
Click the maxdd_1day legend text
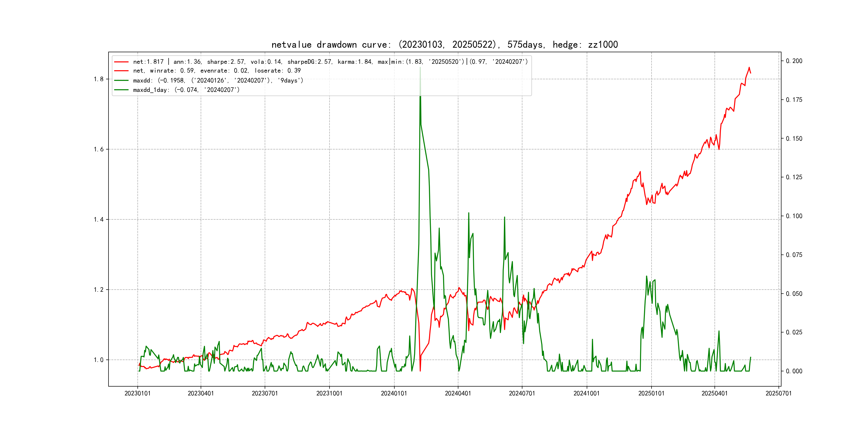click(186, 90)
